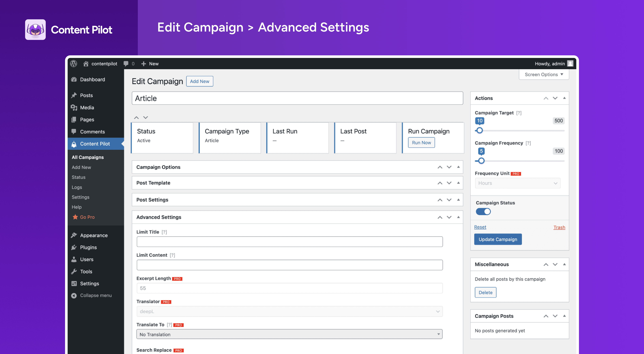Click the Posts pin icon
This screenshot has width=644, height=354.
74,95
